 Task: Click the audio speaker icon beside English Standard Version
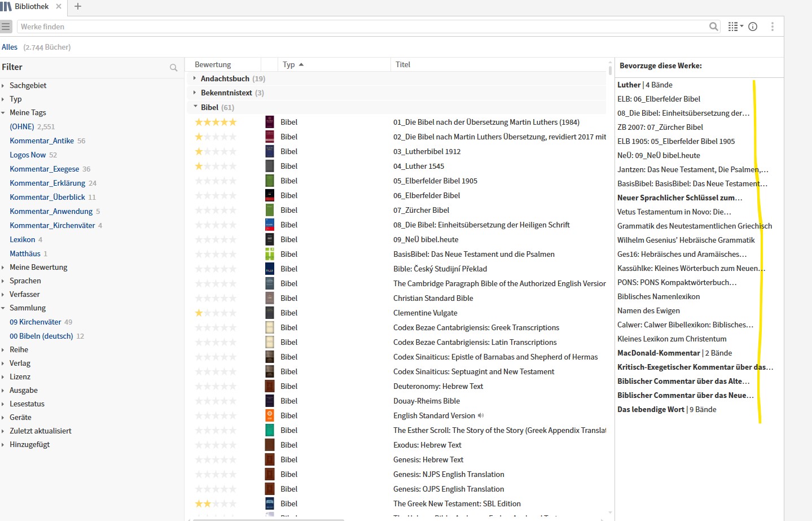(481, 416)
